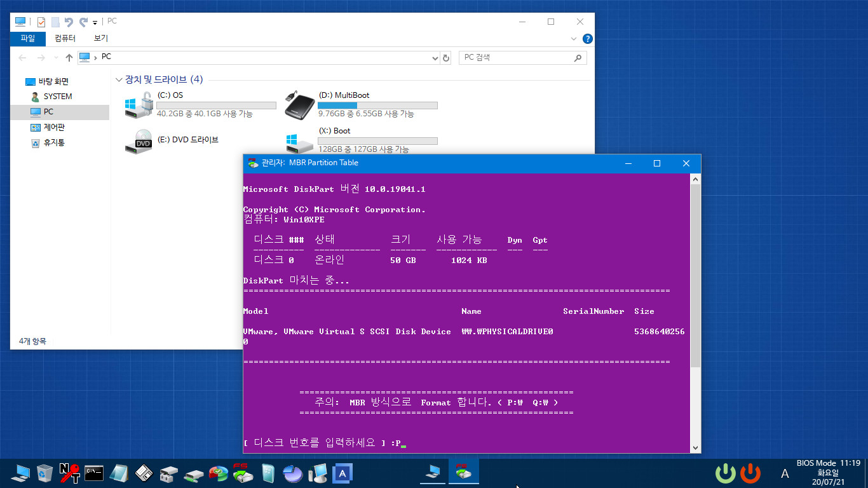Click the search magnifier icon in Explorer
This screenshot has width=868, height=488.
click(578, 58)
